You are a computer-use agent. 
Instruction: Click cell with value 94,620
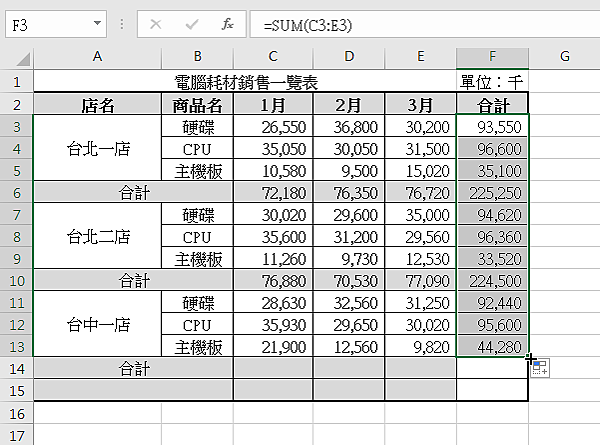[x=492, y=214]
